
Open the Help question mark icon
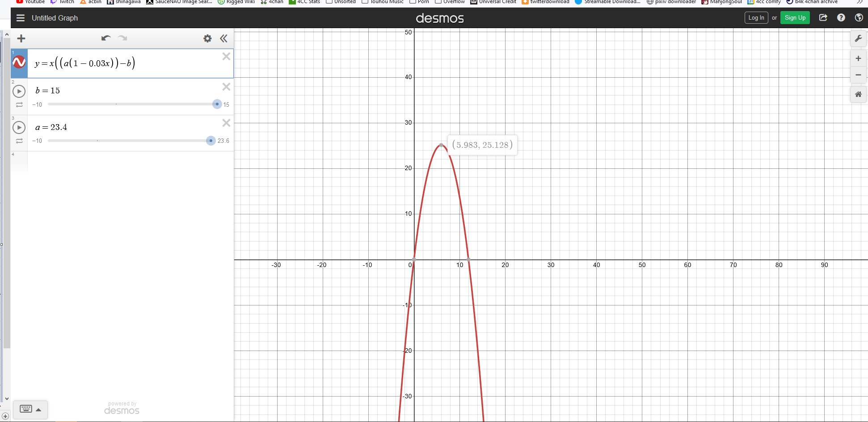841,18
